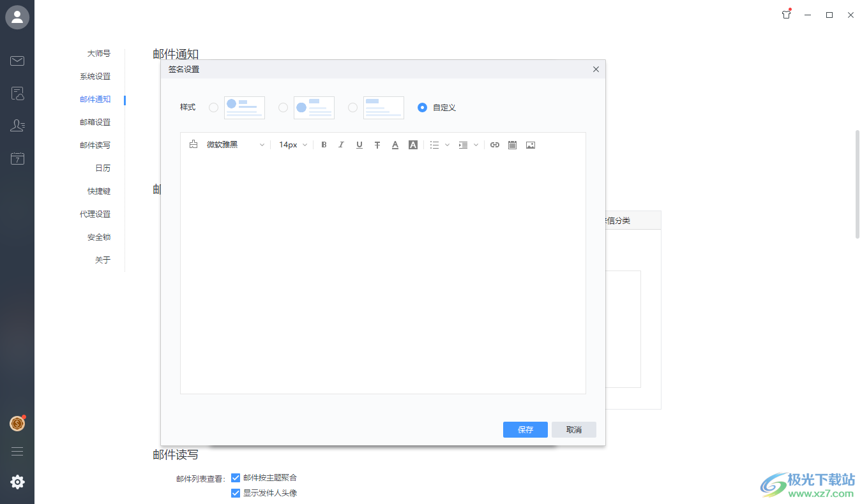Toggle strikethrough formatting in signature editor
The image size is (862, 504).
377,145
